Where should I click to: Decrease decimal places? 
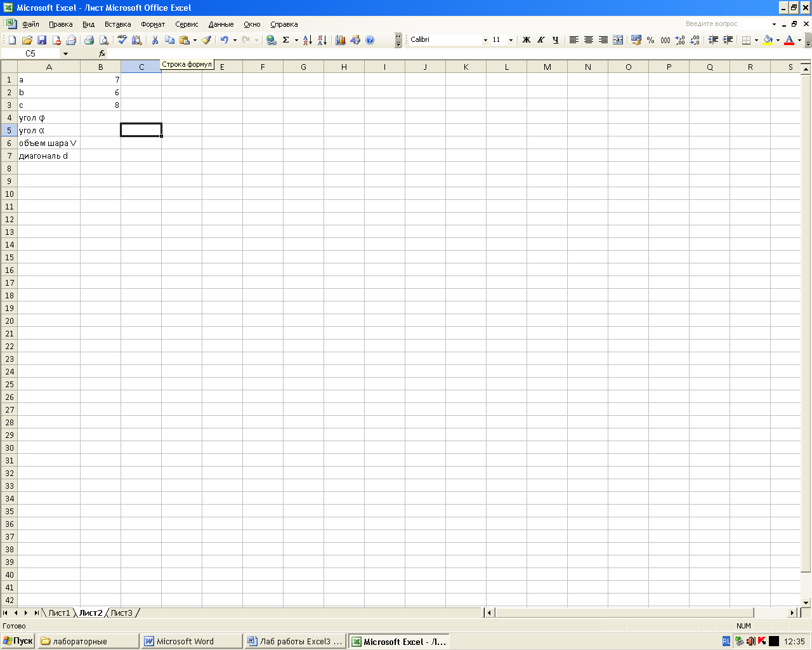(695, 40)
